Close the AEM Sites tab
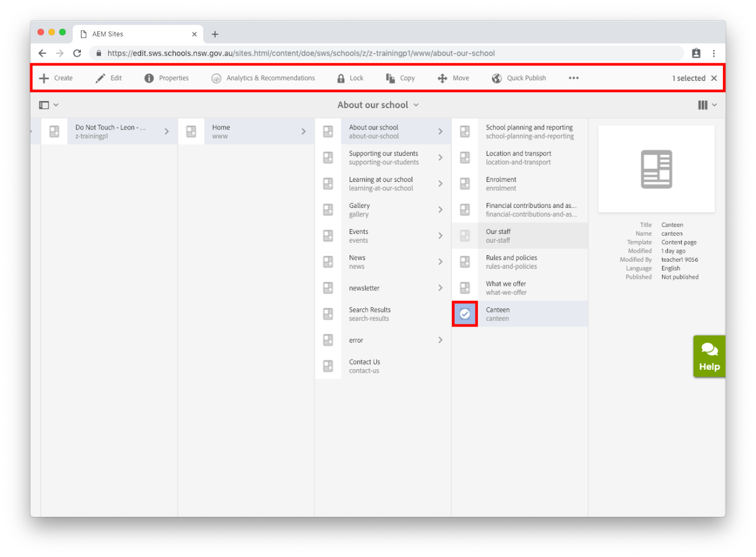 tap(194, 34)
